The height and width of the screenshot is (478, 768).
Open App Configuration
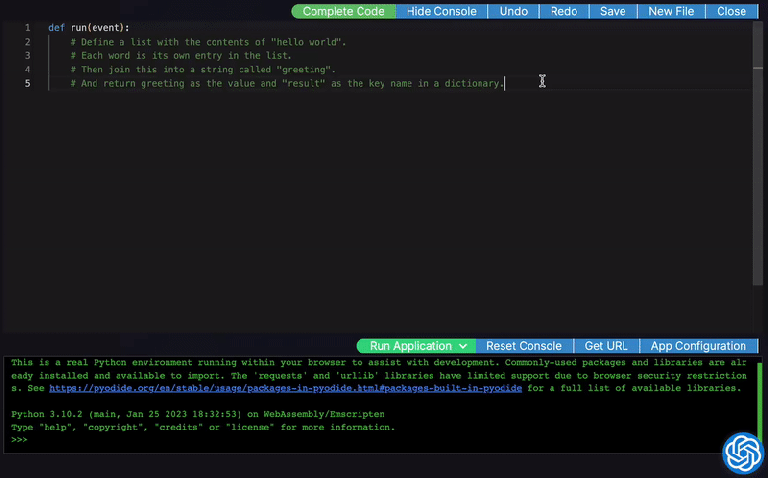(x=698, y=346)
